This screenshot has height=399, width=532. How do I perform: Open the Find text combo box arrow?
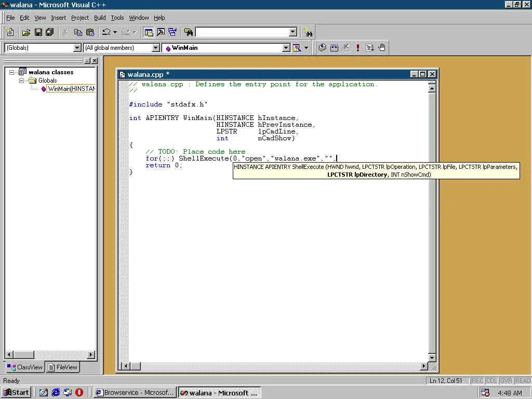(x=293, y=32)
